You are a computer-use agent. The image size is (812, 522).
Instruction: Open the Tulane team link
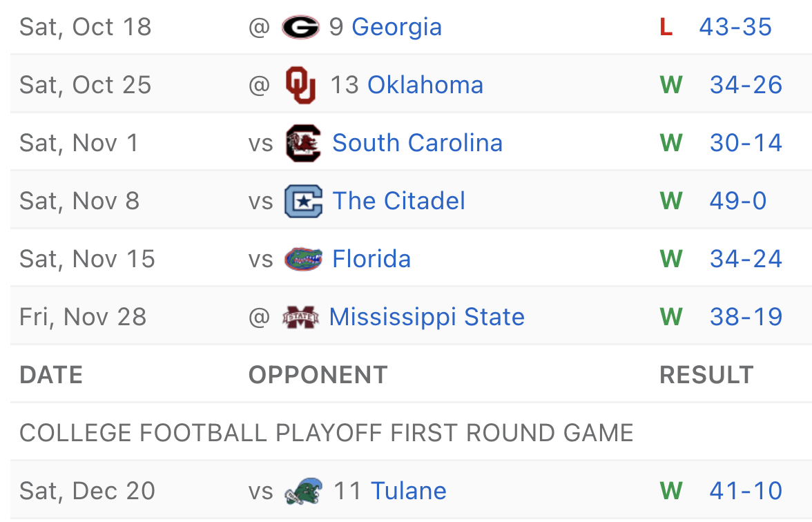[408, 492]
